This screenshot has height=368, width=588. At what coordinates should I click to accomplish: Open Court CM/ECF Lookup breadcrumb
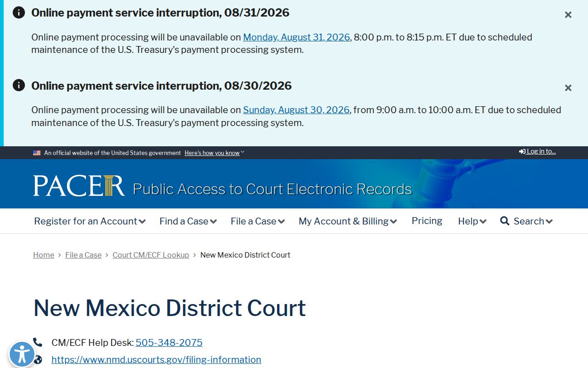coord(151,255)
